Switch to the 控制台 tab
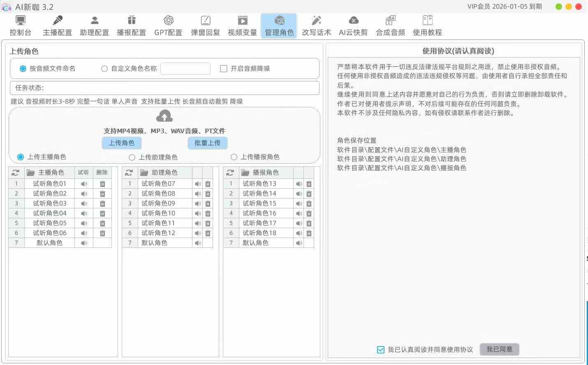 tap(20, 26)
